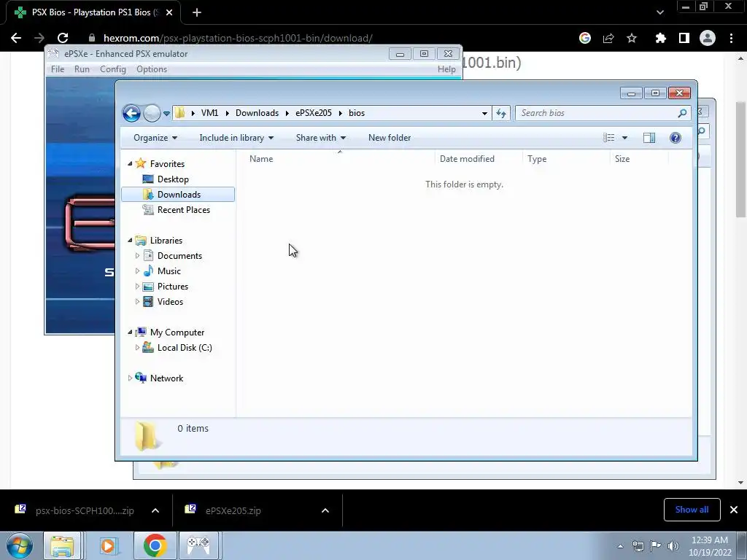Open ePSXe gamepad taskbar icon
The width and height of the screenshot is (747, 560).
(198, 545)
